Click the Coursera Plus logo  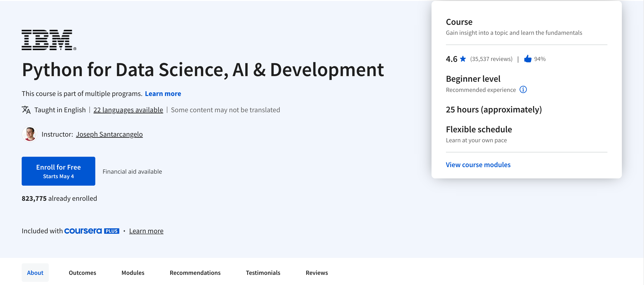click(91, 231)
